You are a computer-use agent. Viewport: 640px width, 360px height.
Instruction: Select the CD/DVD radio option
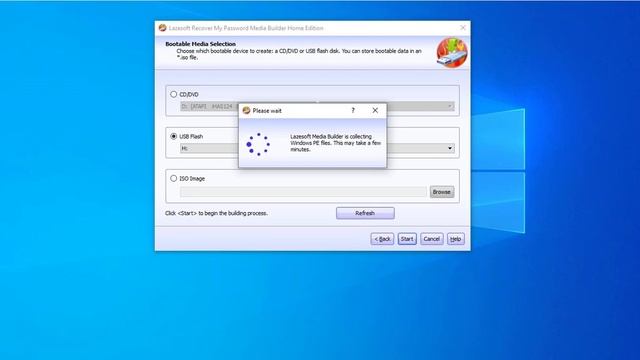pos(173,94)
